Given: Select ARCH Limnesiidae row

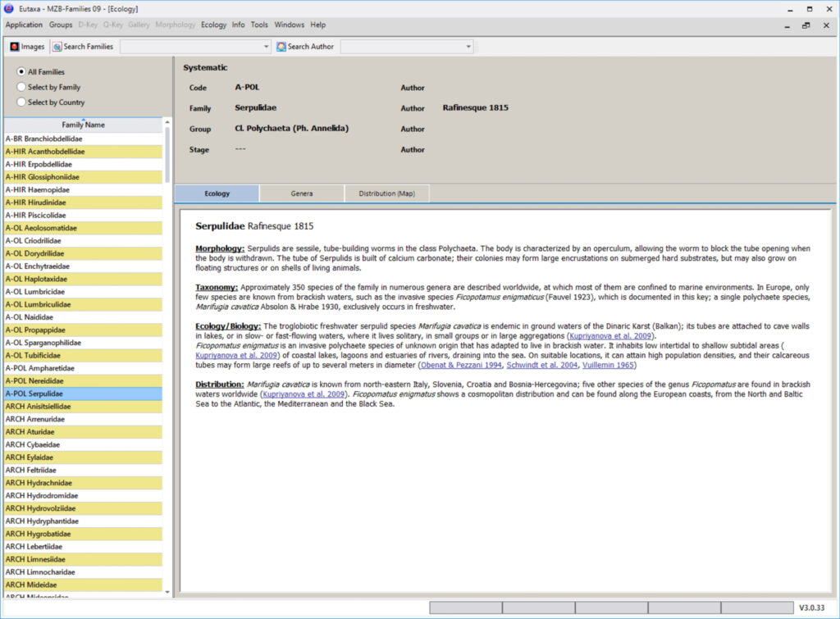Looking at the screenshot, I should pyautogui.click(x=83, y=560).
